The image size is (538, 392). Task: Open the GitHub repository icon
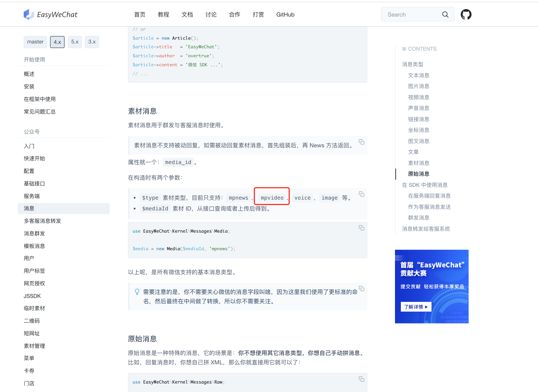[466, 14]
